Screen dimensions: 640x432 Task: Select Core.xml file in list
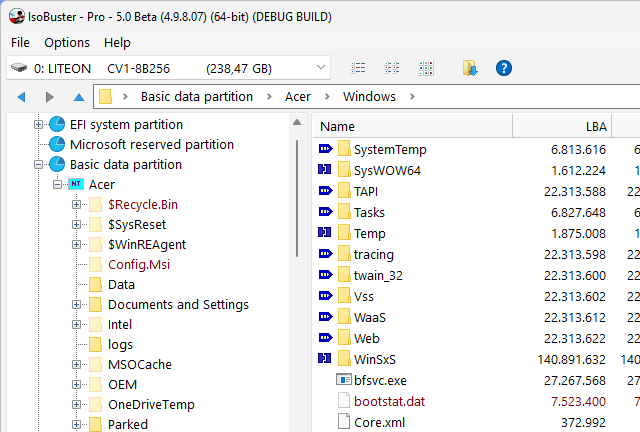pos(379,423)
